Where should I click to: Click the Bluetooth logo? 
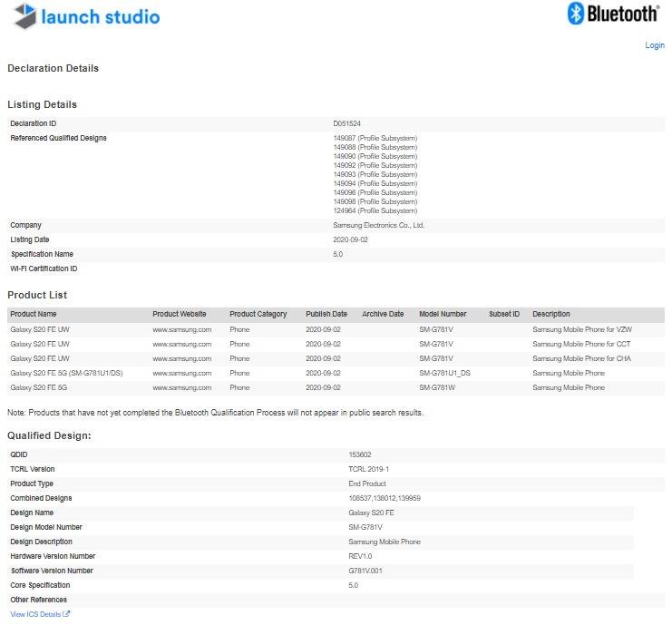click(x=613, y=14)
